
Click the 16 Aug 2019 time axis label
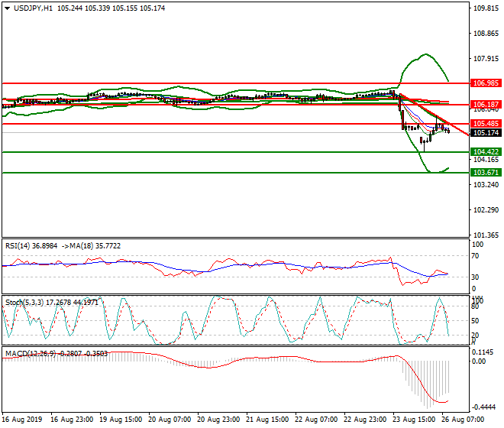click(22, 420)
